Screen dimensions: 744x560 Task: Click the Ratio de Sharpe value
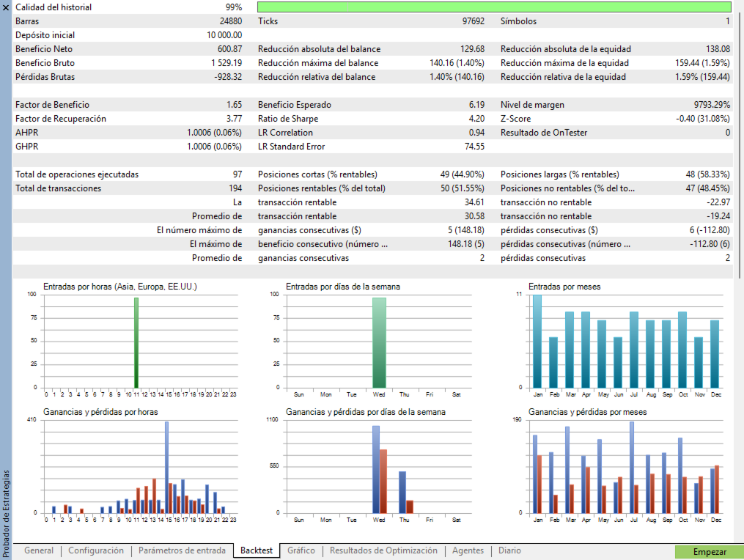coord(476,119)
